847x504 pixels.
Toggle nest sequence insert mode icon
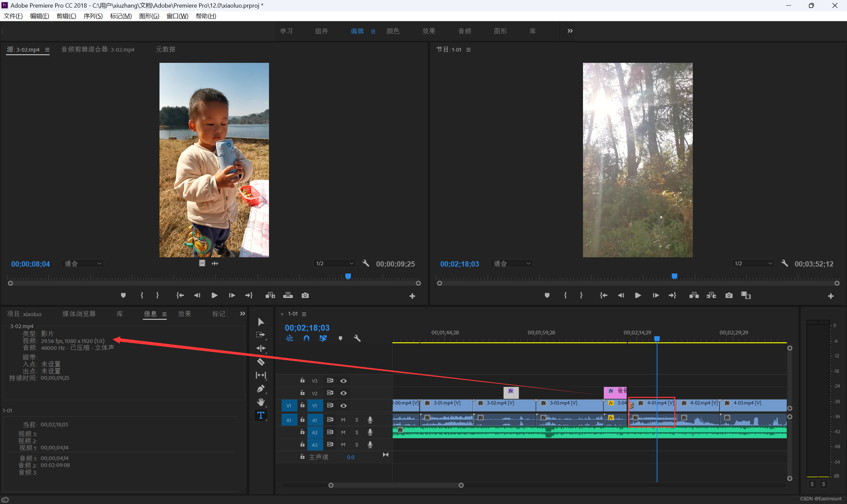pyautogui.click(x=289, y=338)
